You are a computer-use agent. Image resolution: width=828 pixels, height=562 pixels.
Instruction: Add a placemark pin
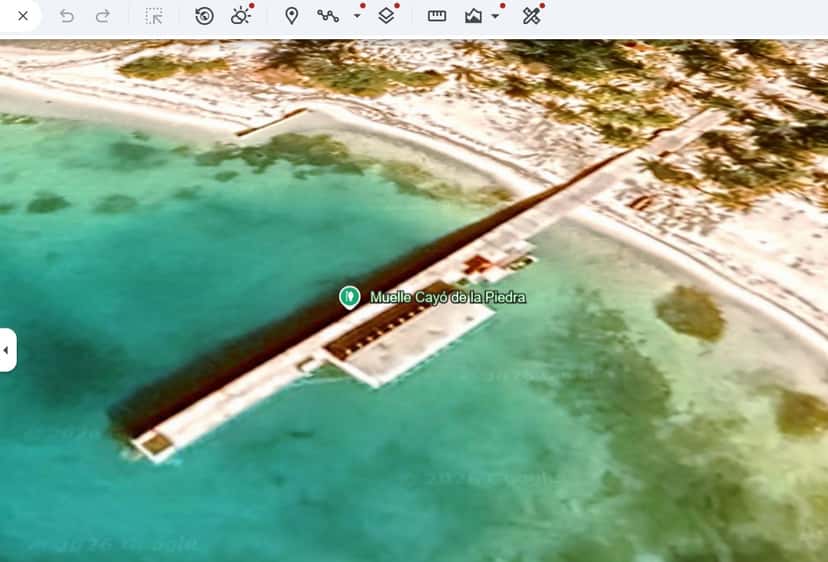coord(291,16)
